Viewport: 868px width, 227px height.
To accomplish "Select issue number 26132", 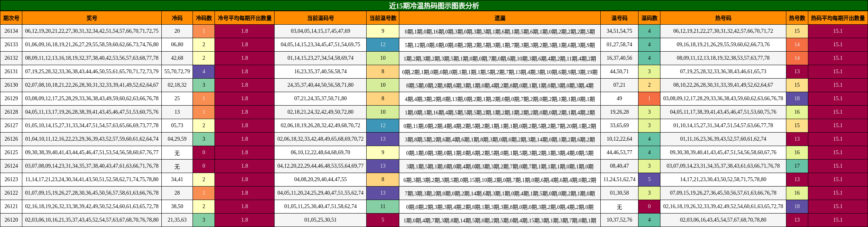I will 11,58.
